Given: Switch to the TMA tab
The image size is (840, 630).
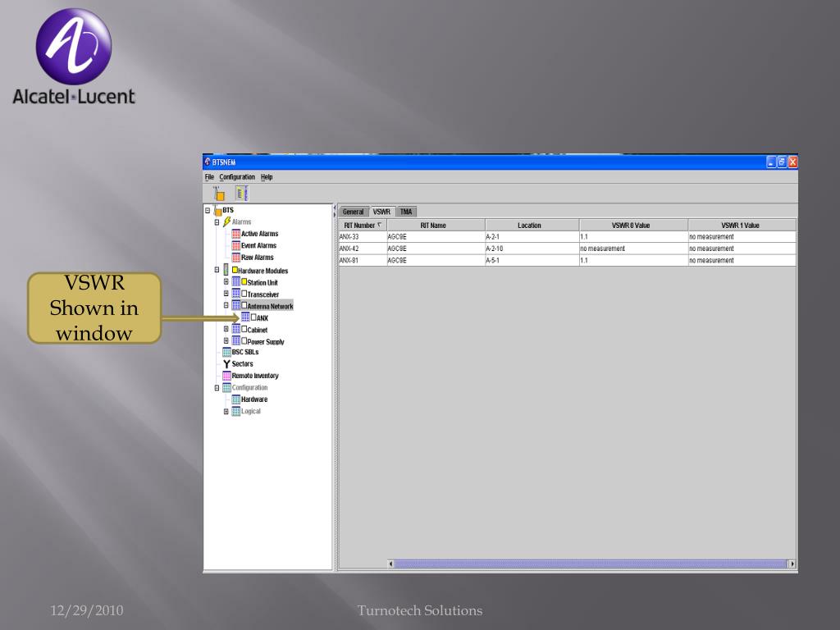Looking at the screenshot, I should pos(406,212).
